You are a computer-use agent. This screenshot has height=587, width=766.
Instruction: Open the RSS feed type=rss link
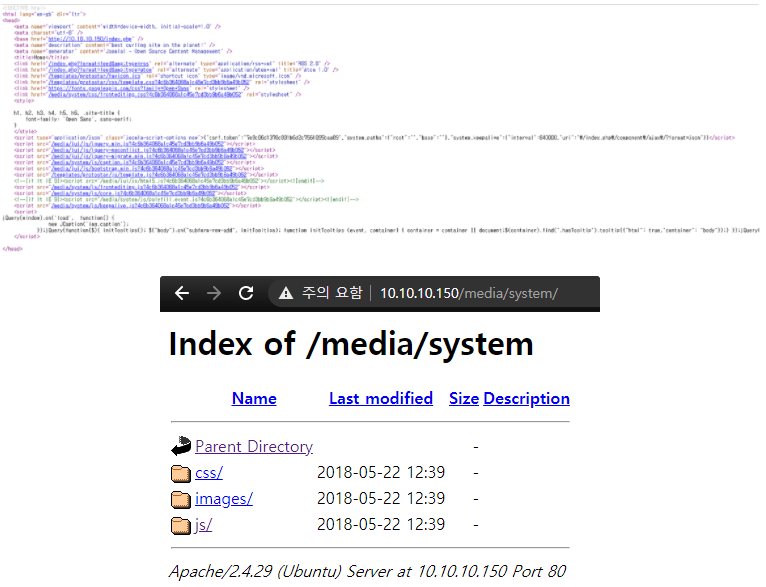point(99,63)
